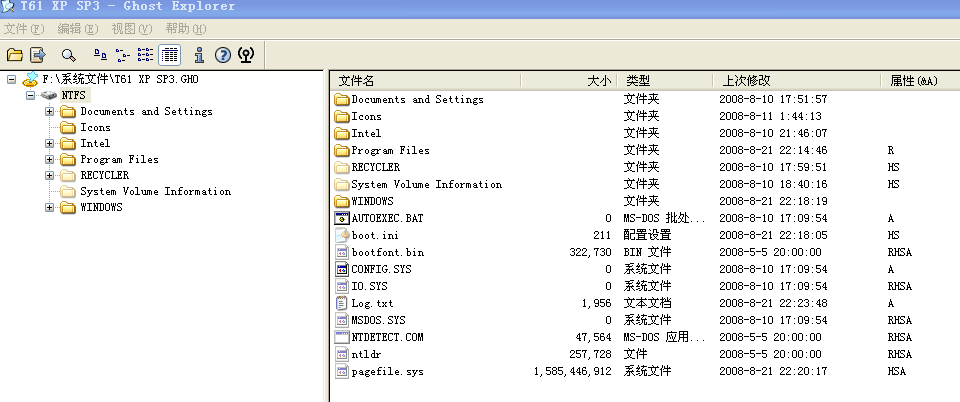Select System Volume Information in tree

[156, 192]
